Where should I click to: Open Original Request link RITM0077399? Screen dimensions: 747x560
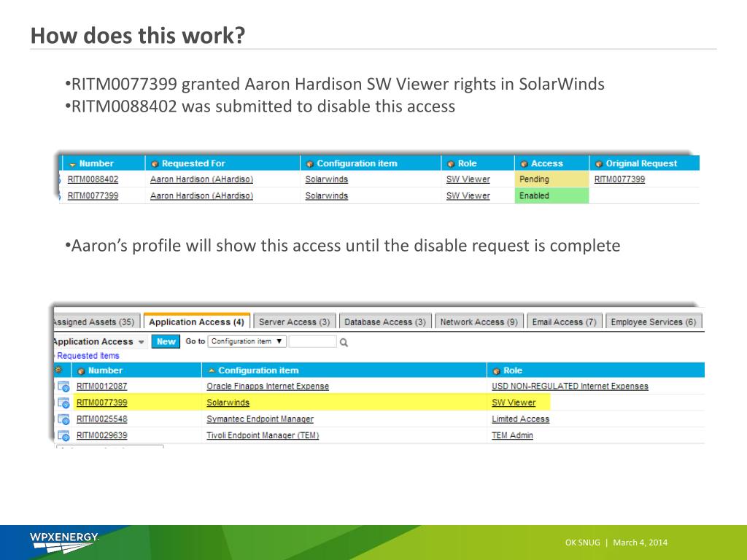tap(619, 179)
